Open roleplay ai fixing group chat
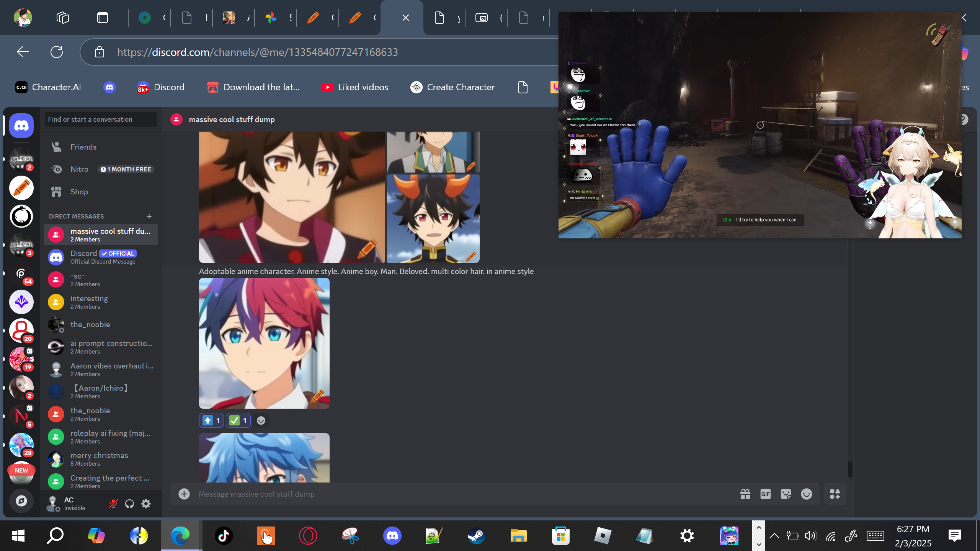 click(x=101, y=437)
